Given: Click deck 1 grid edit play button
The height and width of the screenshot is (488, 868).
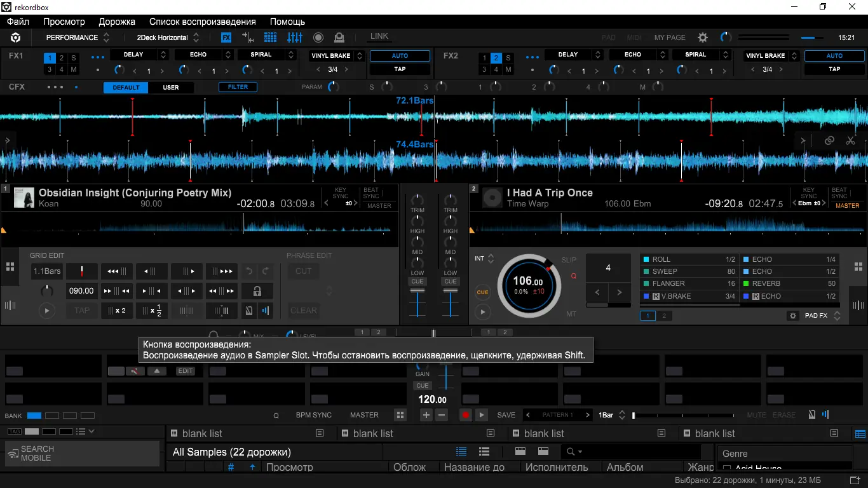Looking at the screenshot, I should [46, 311].
